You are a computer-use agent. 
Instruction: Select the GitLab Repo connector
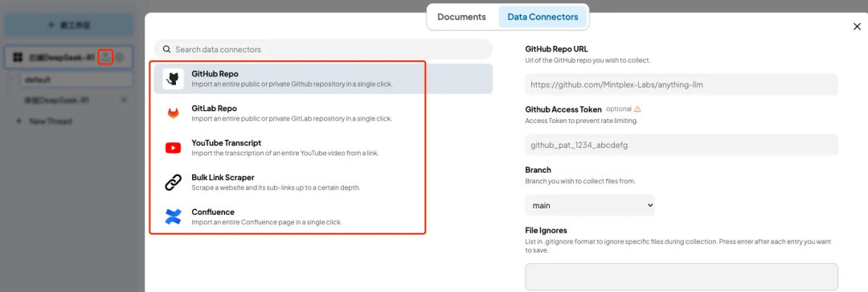(323, 113)
